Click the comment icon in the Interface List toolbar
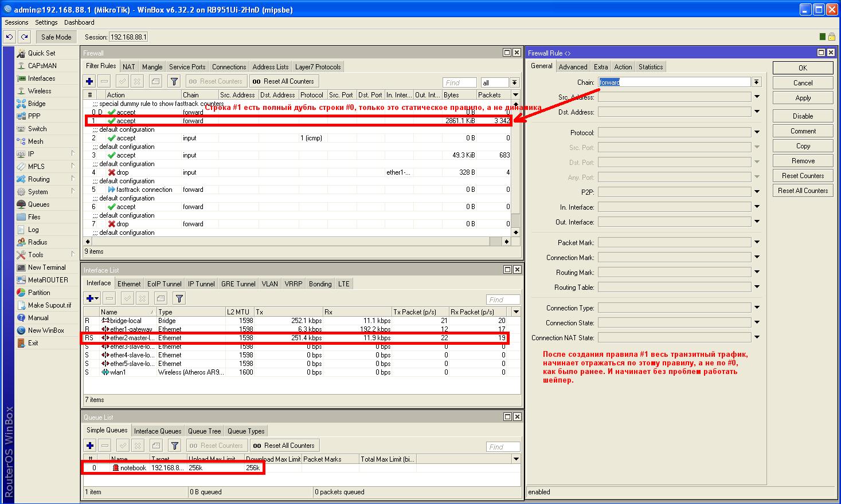Screen dimensions: 841x504 pos(161,298)
